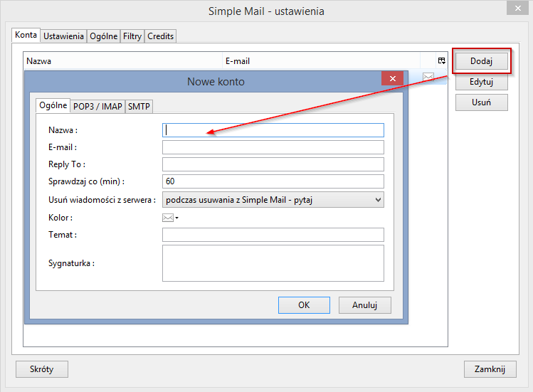Open the column chooser icon in accounts list header
The width and height of the screenshot is (533, 392).
[442, 61]
